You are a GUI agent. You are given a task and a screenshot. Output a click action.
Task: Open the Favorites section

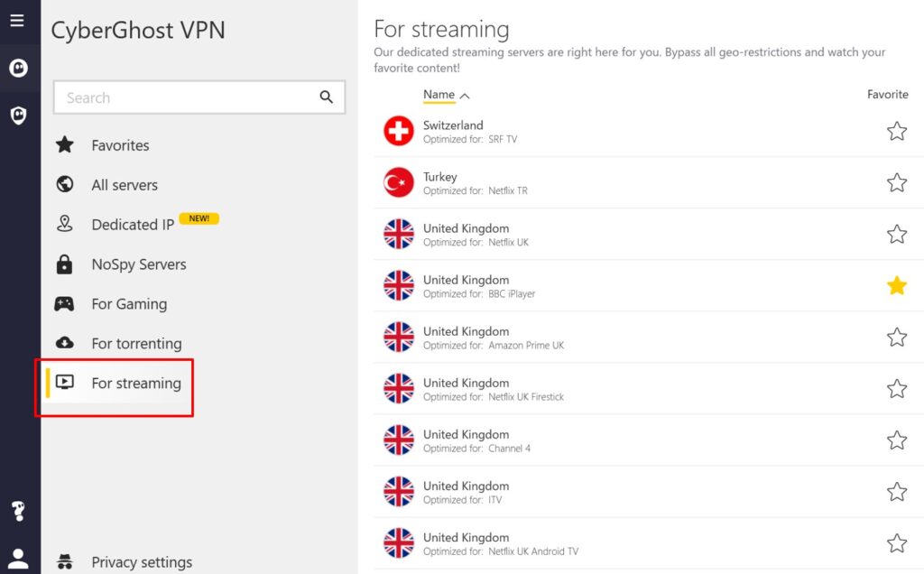click(120, 145)
